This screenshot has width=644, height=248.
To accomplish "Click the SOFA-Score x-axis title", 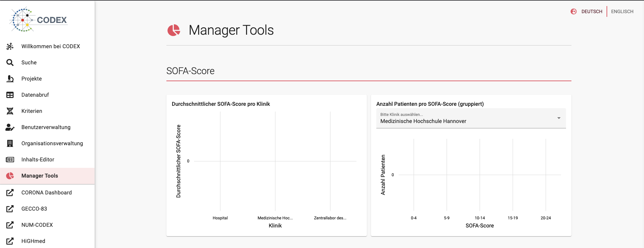I will click(x=480, y=226).
